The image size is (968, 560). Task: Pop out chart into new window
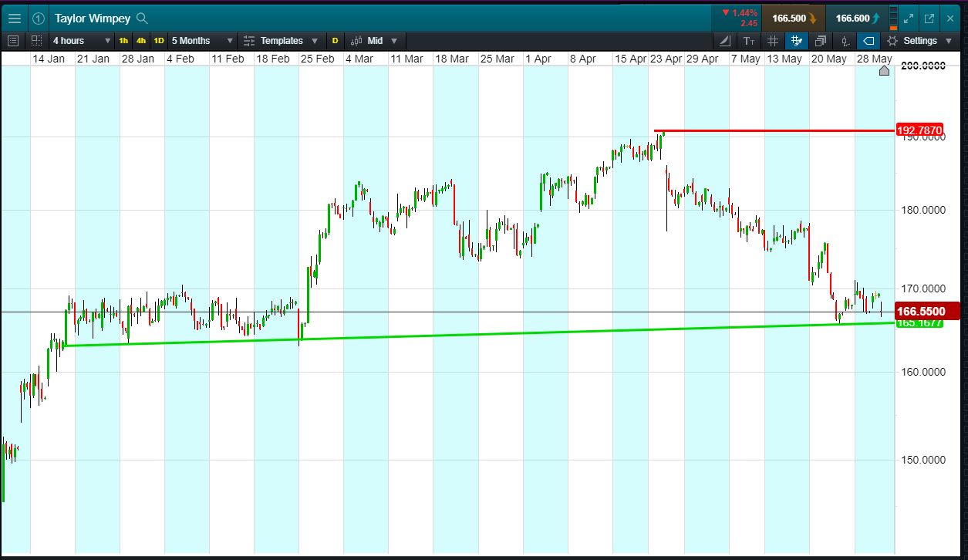pyautogui.click(x=929, y=19)
